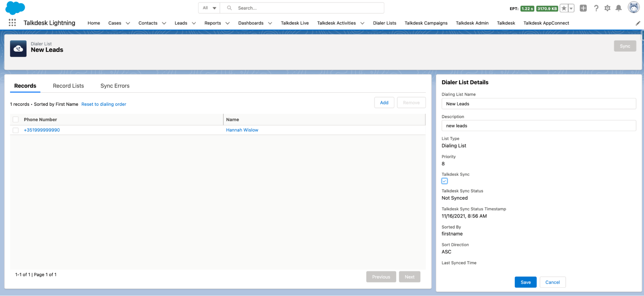This screenshot has height=296, width=644.
Task: Click the Sync button
Action: 625,46
